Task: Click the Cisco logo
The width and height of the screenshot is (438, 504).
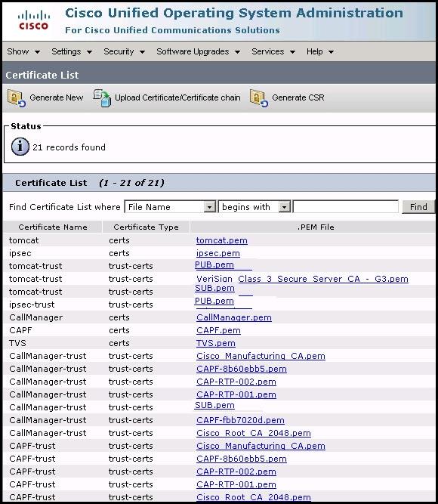Action: (x=34, y=20)
